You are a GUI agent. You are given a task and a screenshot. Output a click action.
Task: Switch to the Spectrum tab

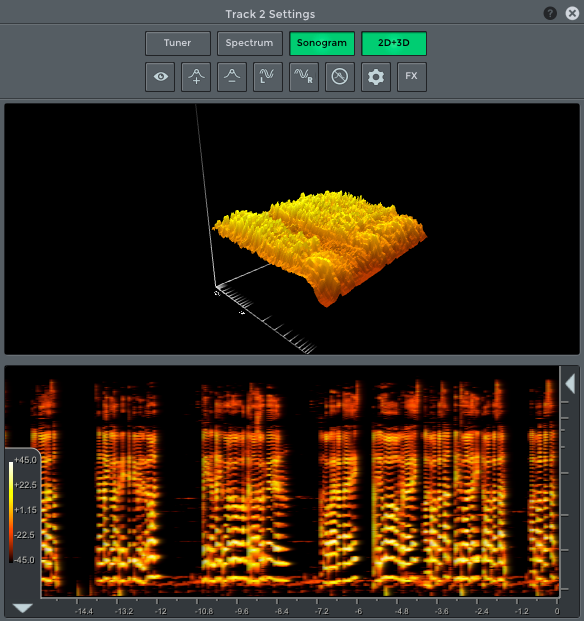(x=249, y=43)
